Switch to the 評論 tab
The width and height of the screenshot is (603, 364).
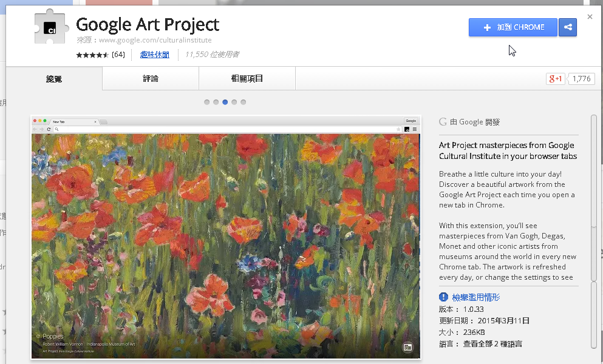coord(151,78)
